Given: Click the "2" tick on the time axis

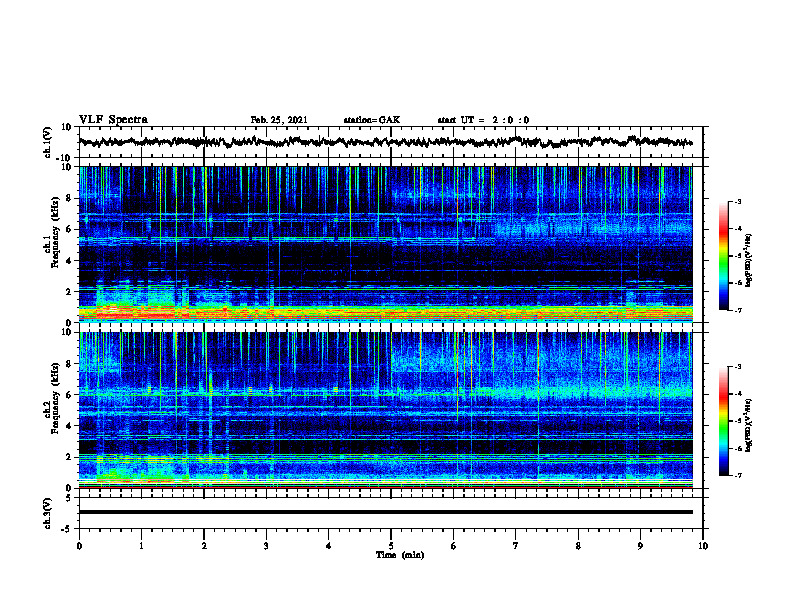Looking at the screenshot, I should pyautogui.click(x=204, y=546).
